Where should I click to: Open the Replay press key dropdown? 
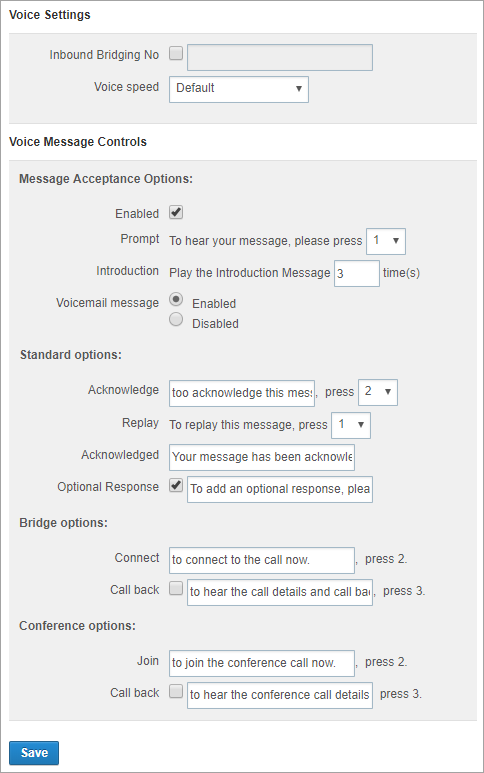(x=351, y=425)
